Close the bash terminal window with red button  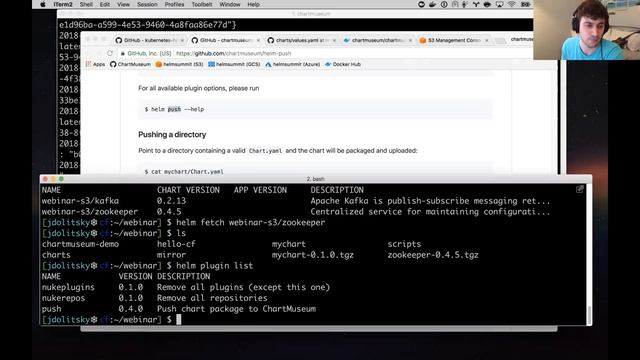click(45, 179)
